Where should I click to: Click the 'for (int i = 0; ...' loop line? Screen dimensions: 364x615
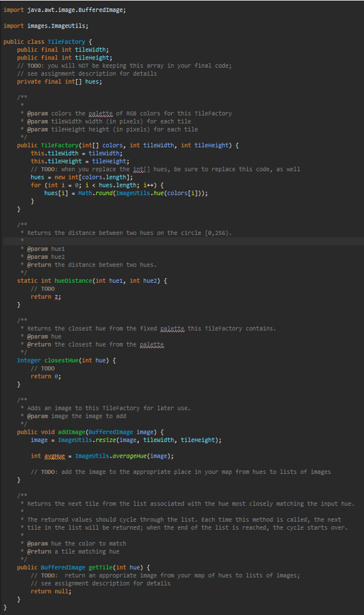tap(97, 185)
